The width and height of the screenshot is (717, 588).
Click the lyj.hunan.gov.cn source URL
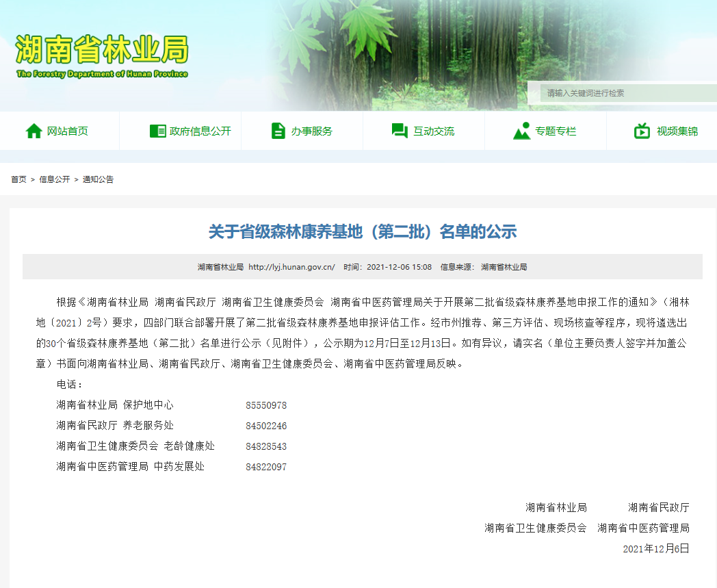coord(291,267)
